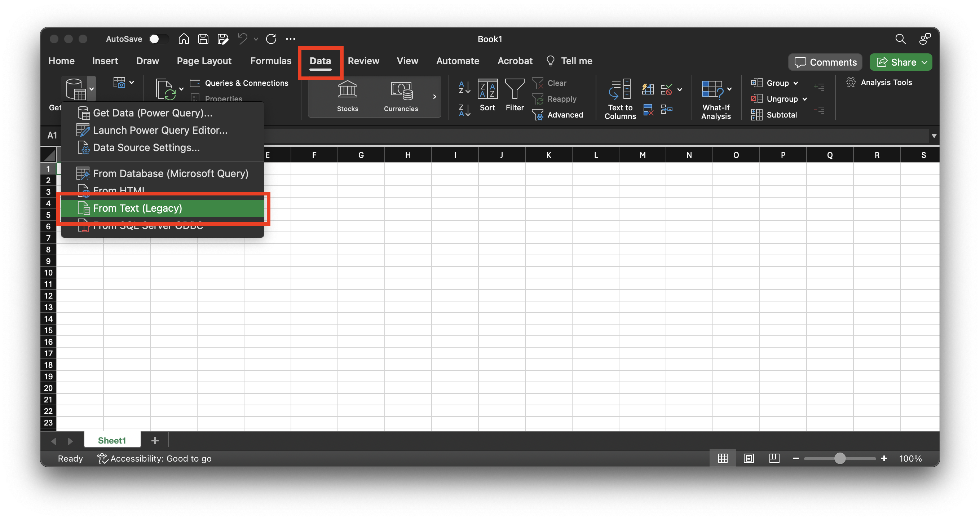This screenshot has width=980, height=520.
Task: Open the Filter funnel tool
Action: 515,89
